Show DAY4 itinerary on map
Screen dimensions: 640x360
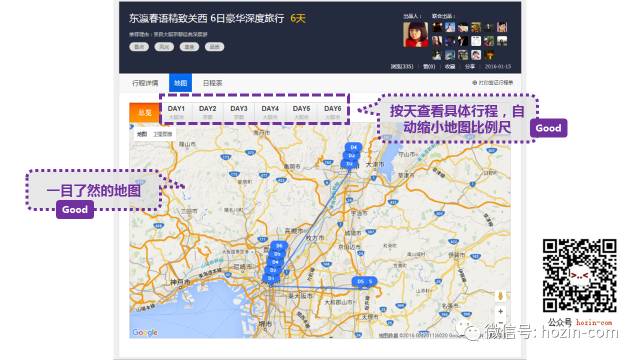[270, 112]
